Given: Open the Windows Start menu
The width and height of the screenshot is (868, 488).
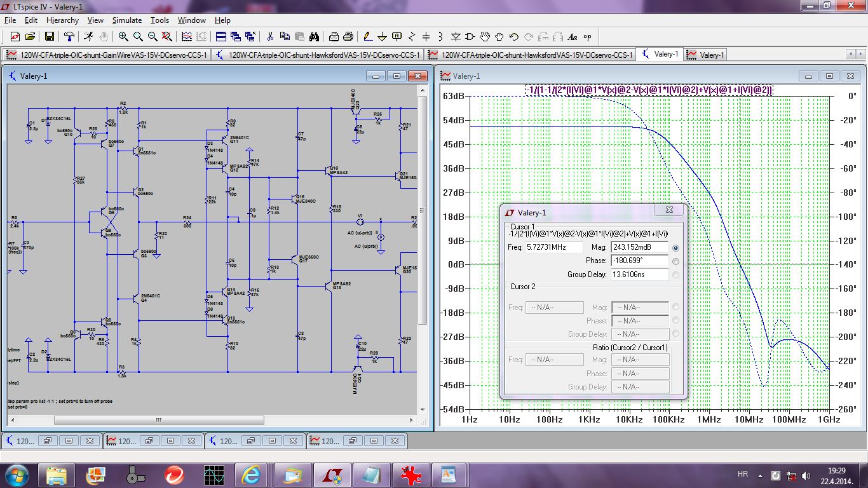Looking at the screenshot, I should click(x=17, y=475).
